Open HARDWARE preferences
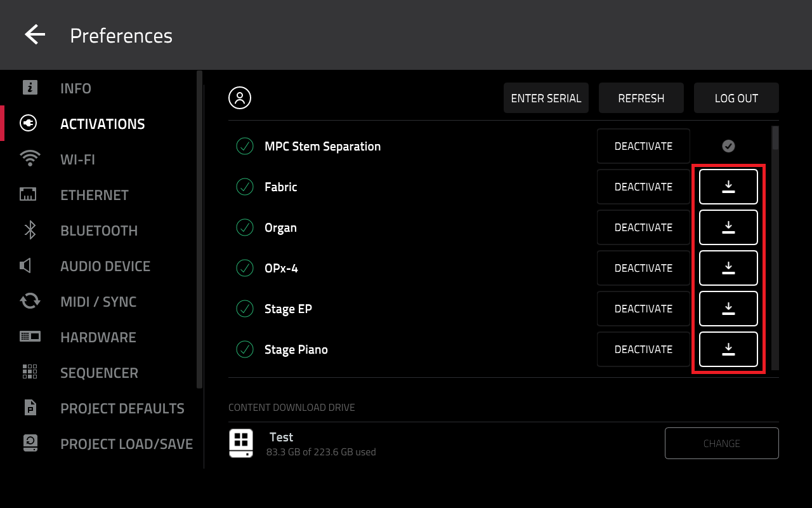Viewport: 812px width, 508px height. [x=98, y=337]
